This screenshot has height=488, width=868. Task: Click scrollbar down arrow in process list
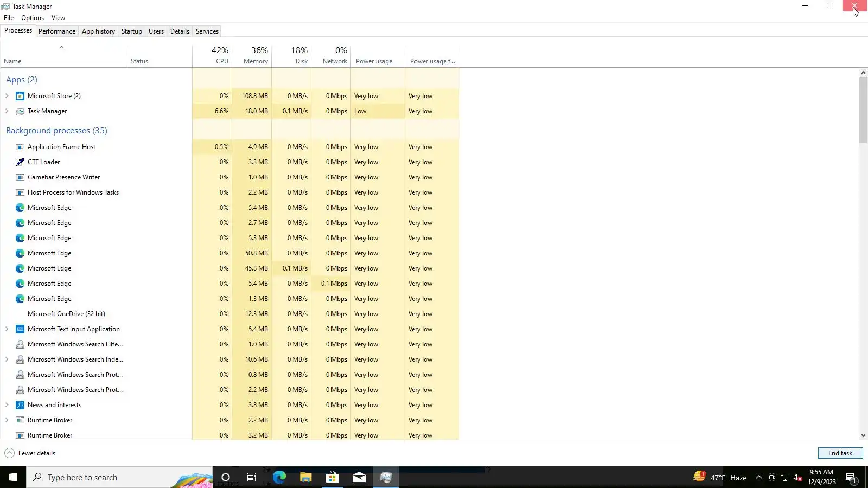pos(863,435)
